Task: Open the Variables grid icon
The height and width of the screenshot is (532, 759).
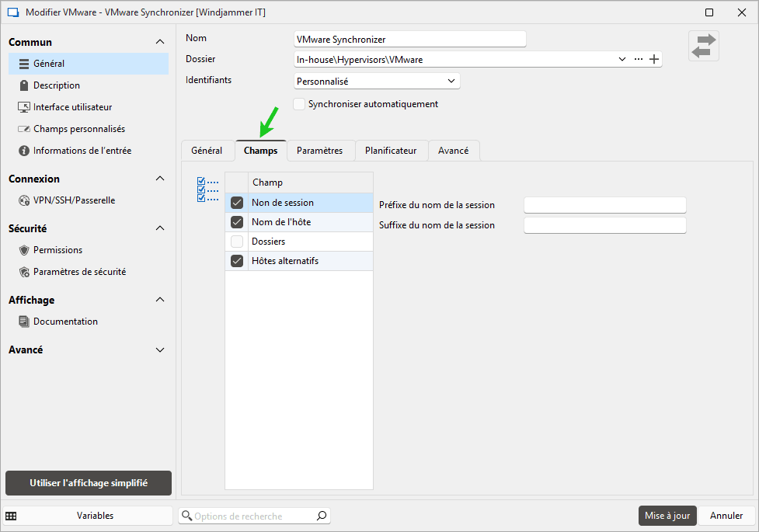Action: tap(12, 516)
